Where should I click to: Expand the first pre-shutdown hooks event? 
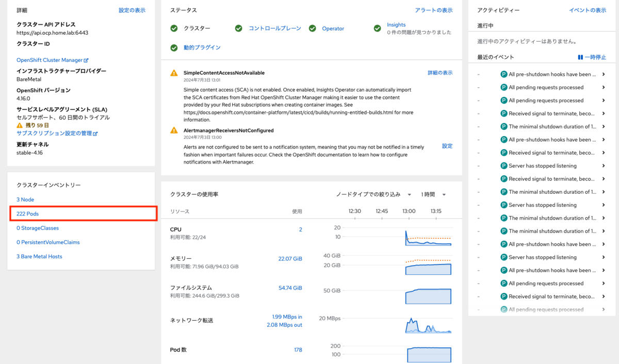pos(604,74)
